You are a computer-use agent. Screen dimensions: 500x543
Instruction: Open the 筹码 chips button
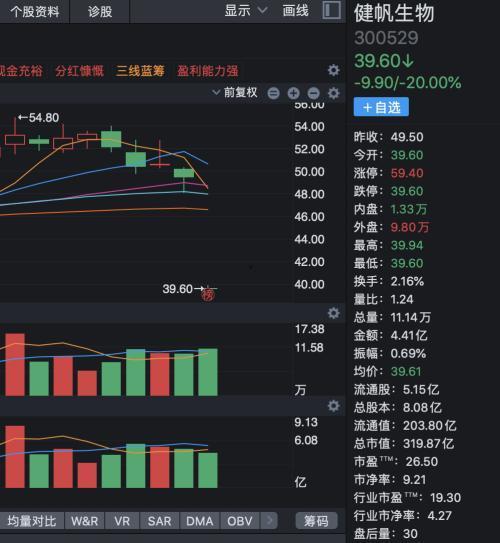(316, 520)
